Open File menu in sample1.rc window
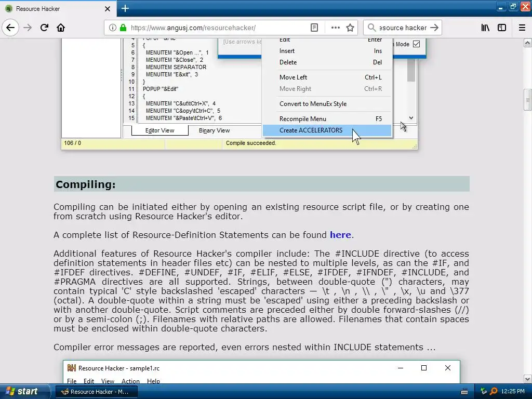The height and width of the screenshot is (399, 532). tap(72, 381)
